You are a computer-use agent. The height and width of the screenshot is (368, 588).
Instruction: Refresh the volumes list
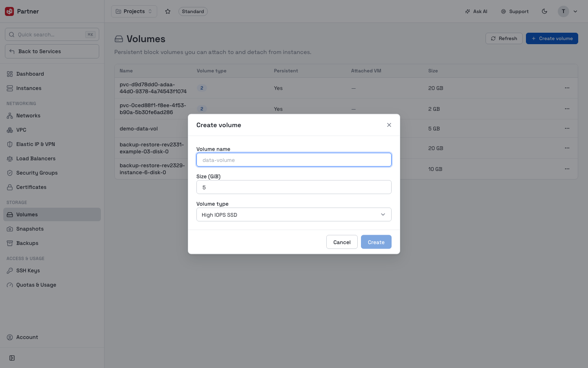coord(504,38)
